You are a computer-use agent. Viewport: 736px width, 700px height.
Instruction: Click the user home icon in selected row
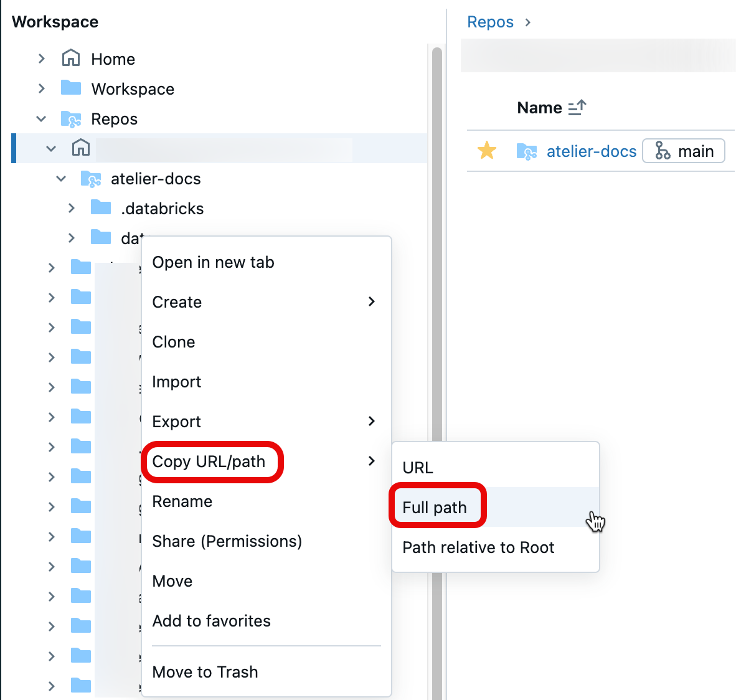tap(81, 148)
